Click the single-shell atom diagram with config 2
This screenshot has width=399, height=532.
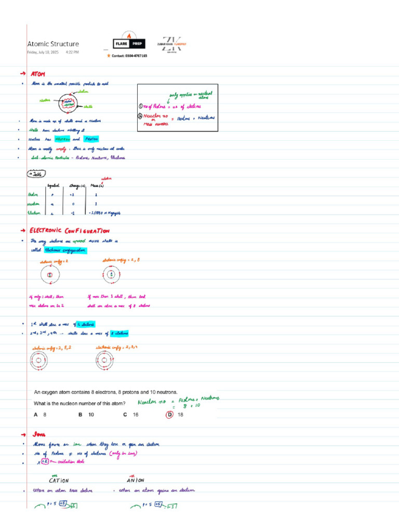pyautogui.click(x=50, y=275)
